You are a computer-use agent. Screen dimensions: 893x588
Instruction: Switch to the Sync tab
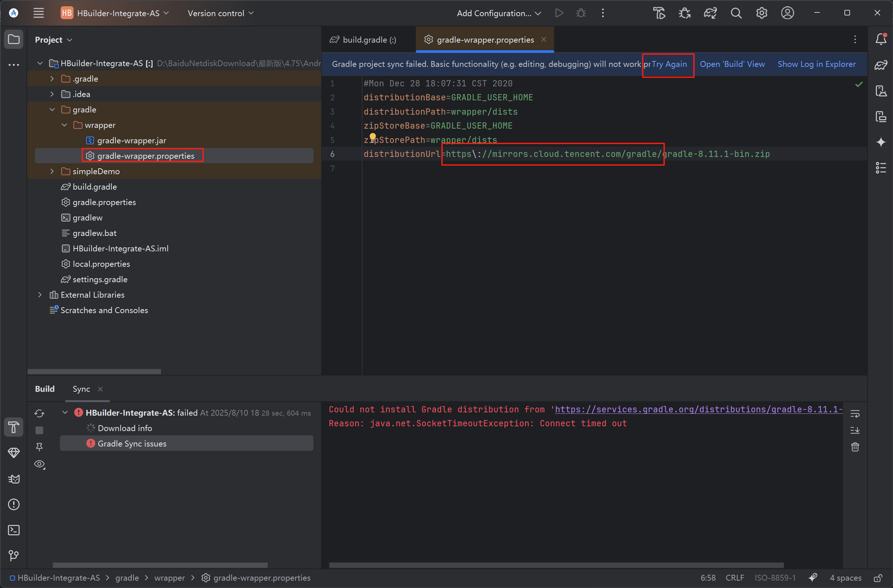(x=81, y=389)
